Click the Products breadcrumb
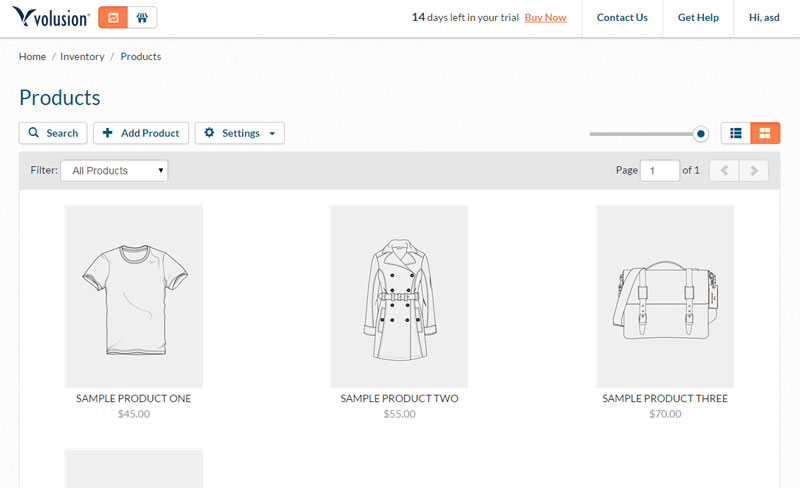 (141, 57)
